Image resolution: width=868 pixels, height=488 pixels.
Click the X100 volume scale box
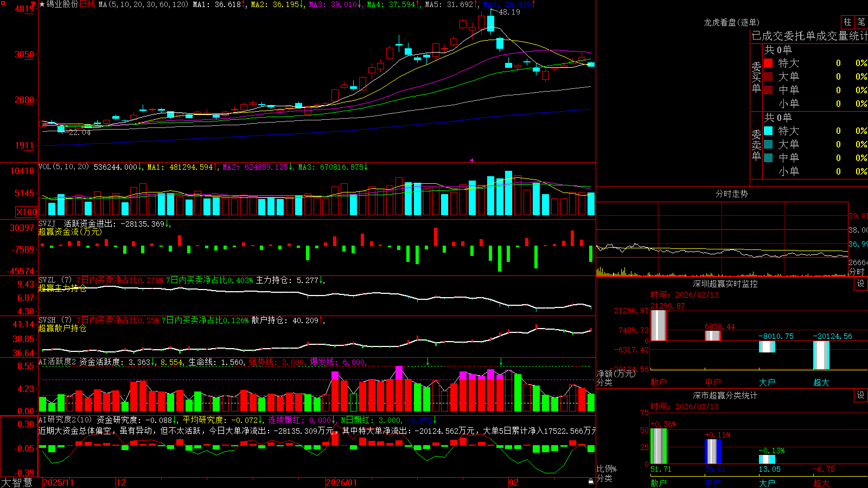point(27,212)
